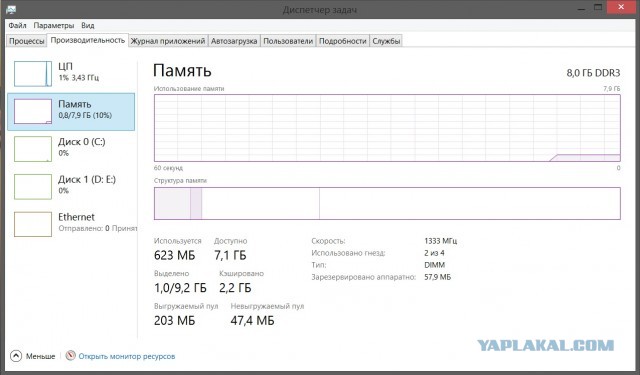This screenshot has width=640, height=375.
Task: Maximize the Диспетчер задач window
Action: click(x=598, y=8)
